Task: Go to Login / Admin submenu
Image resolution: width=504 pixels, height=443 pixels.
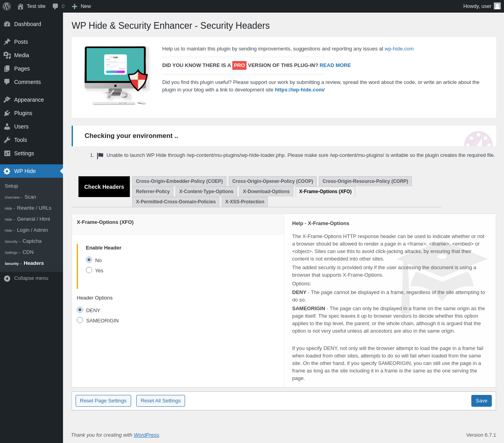Action: (32, 230)
